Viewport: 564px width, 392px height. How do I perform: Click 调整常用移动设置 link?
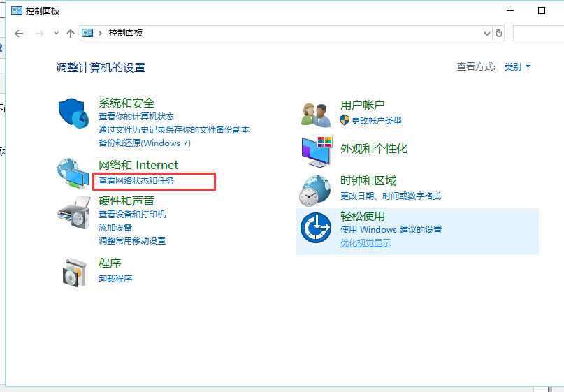pos(132,240)
